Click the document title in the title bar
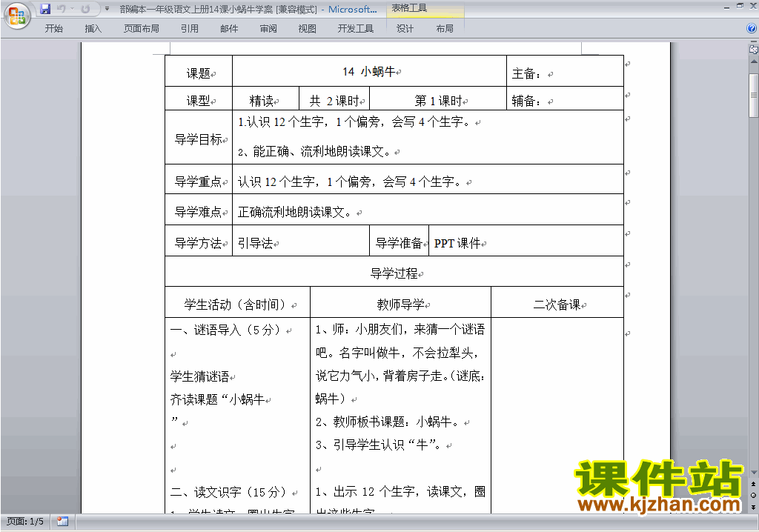This screenshot has width=759, height=532. click(248, 9)
